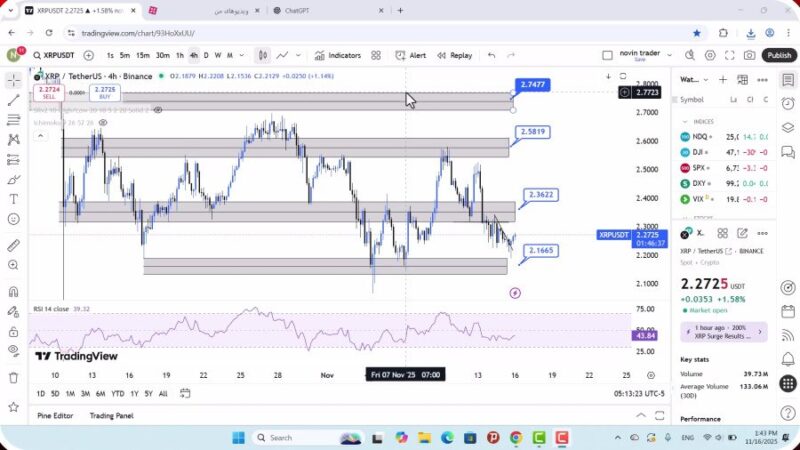Image resolution: width=800 pixels, height=450 pixels.
Task: Expand the time interval dropdown chevron
Action: 241,56
